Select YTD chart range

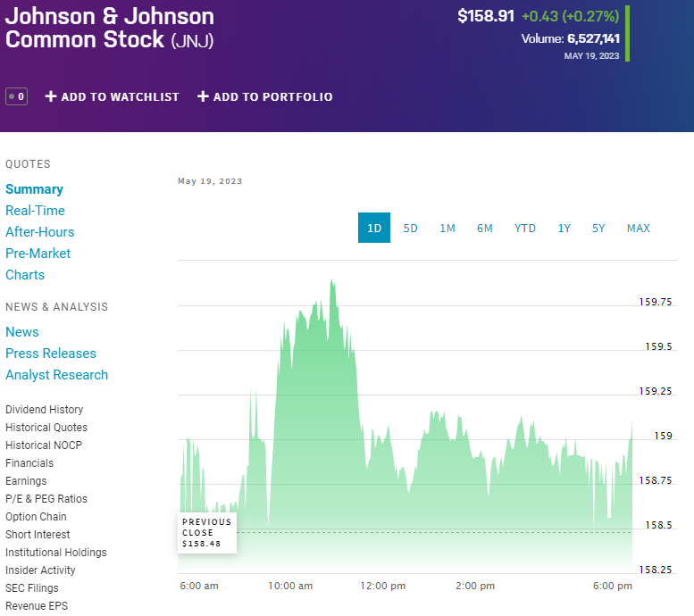pos(525,228)
